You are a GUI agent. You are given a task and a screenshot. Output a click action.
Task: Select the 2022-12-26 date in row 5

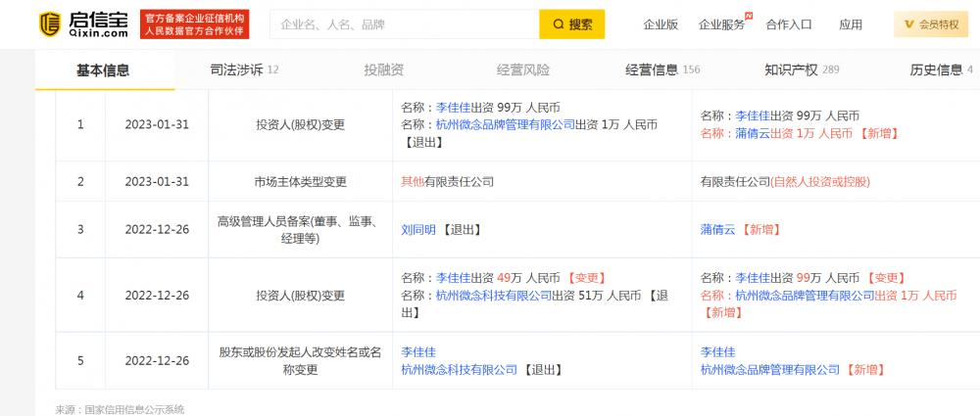(157, 361)
